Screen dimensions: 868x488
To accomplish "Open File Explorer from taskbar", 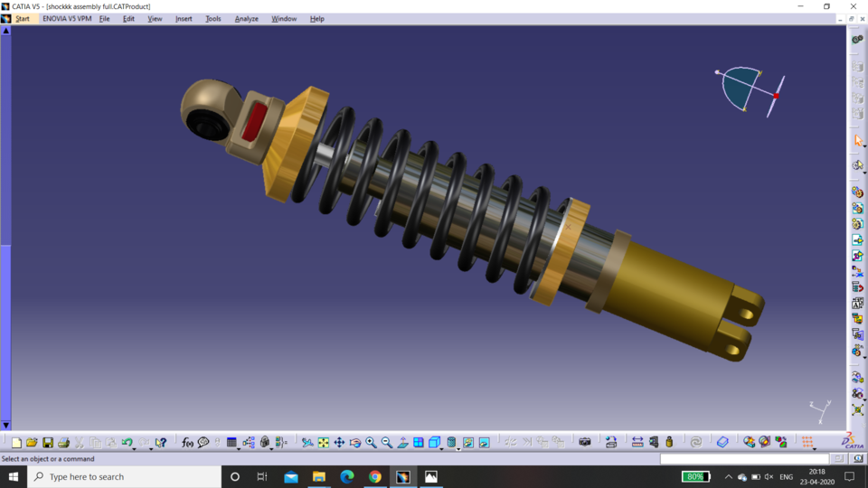I will point(319,476).
